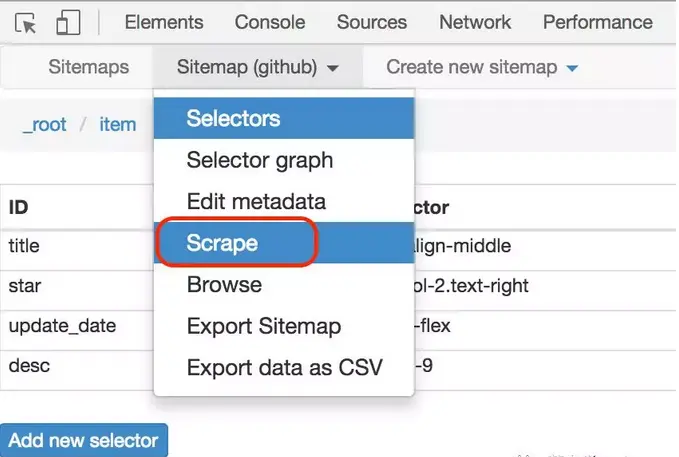Screen dimensions: 679x457
Task: Collapse the Sitemap (github) dropdown
Action: point(257,67)
